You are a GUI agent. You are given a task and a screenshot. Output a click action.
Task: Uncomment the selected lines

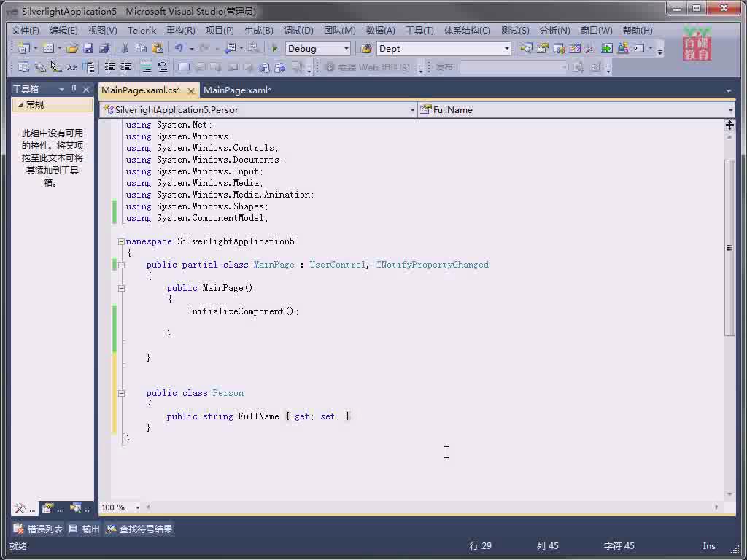(163, 67)
